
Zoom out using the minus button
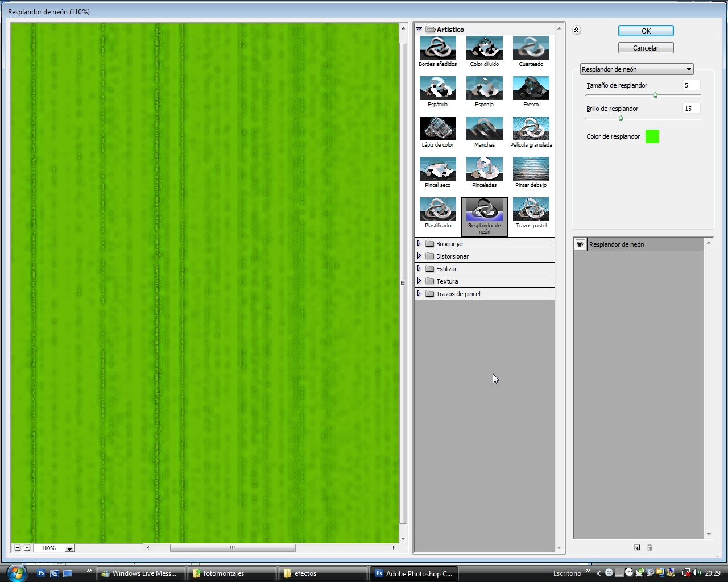[x=16, y=547]
